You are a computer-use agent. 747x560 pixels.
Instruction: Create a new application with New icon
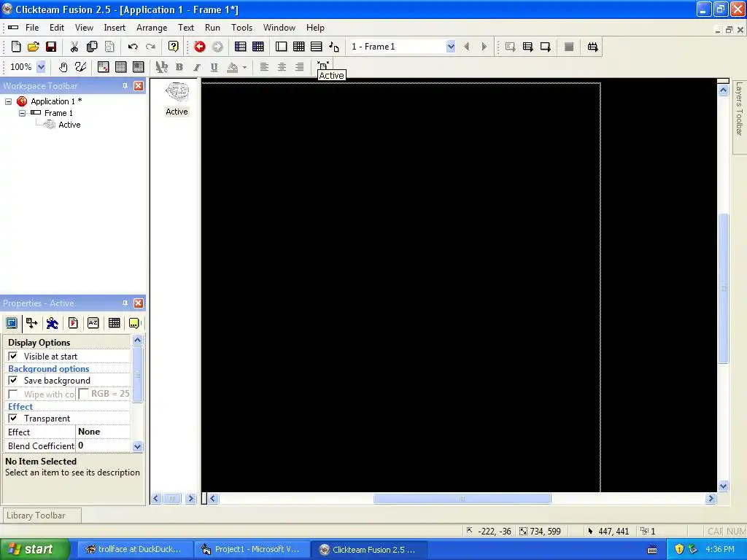click(x=16, y=47)
